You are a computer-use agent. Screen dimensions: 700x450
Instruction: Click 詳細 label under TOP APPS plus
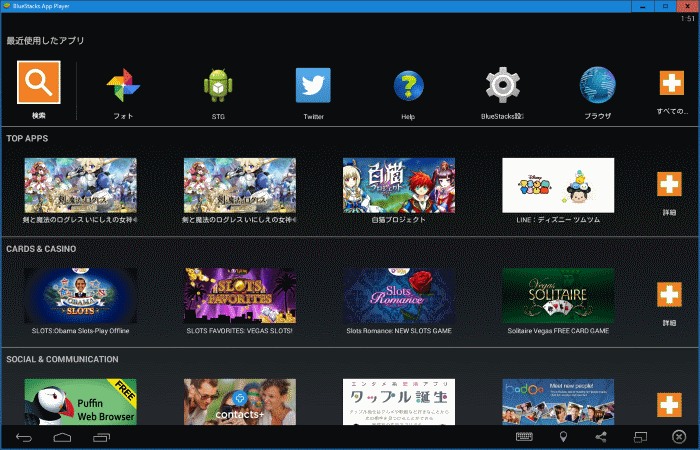(669, 212)
